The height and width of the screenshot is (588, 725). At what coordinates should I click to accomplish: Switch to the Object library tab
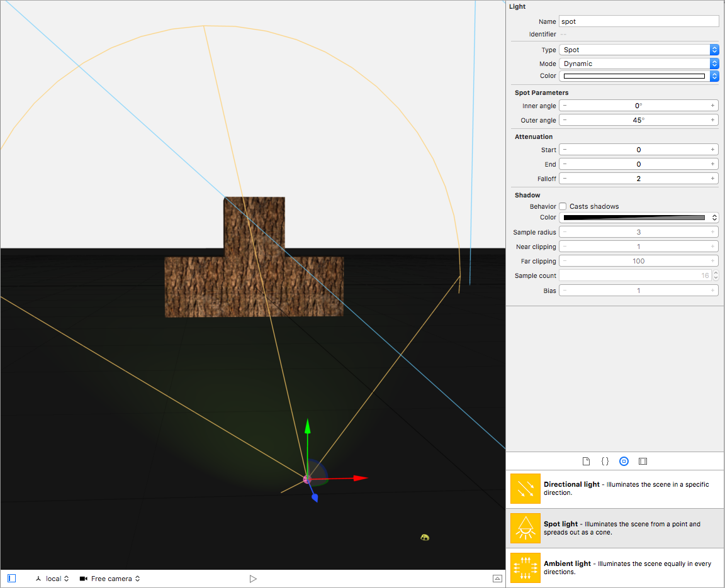point(624,461)
